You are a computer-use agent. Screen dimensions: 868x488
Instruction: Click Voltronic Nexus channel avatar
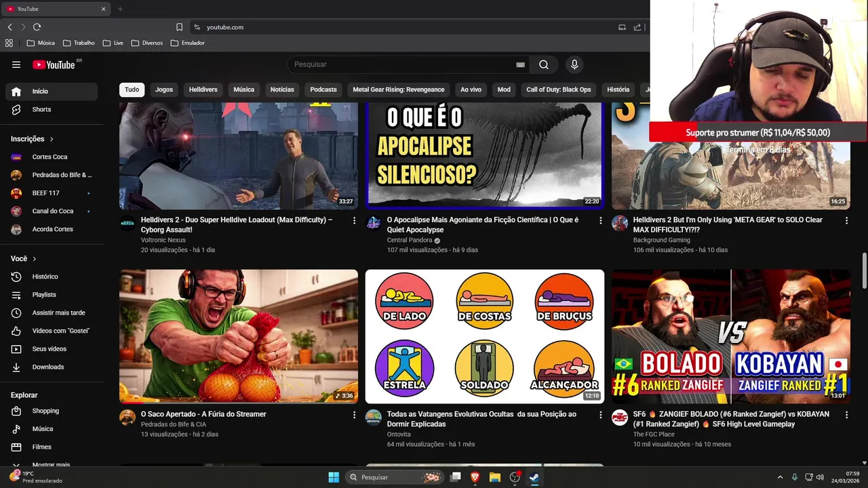coord(127,223)
